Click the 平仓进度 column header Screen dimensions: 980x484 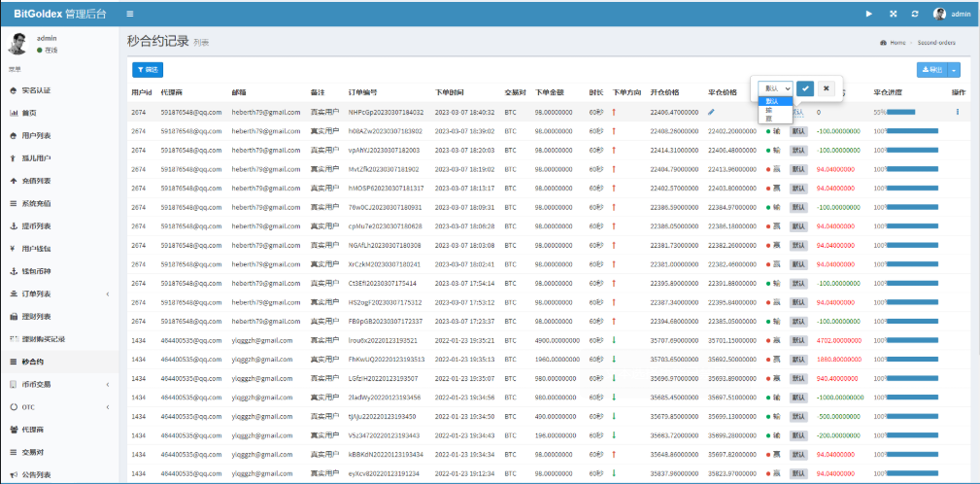click(888, 92)
